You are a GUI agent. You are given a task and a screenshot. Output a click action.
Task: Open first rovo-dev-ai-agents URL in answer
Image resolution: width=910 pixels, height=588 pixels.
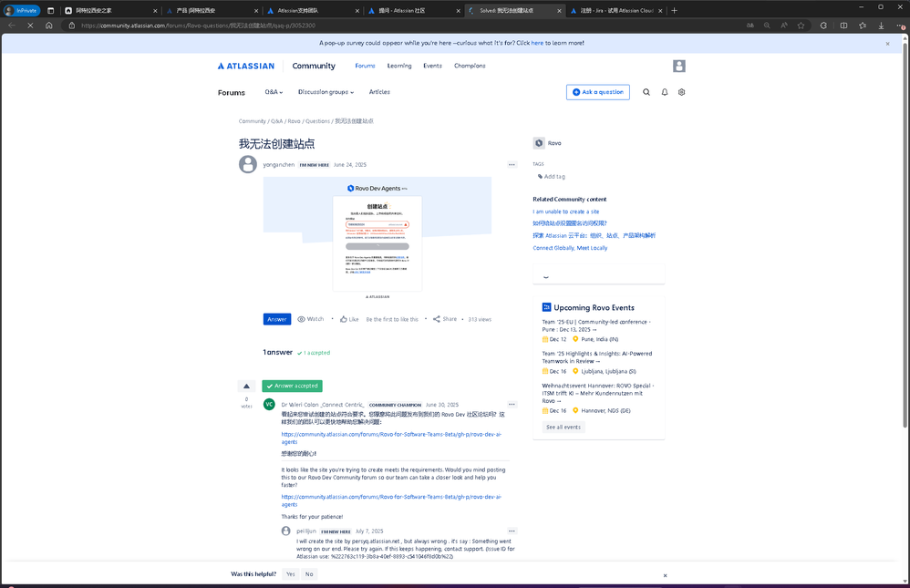point(392,438)
